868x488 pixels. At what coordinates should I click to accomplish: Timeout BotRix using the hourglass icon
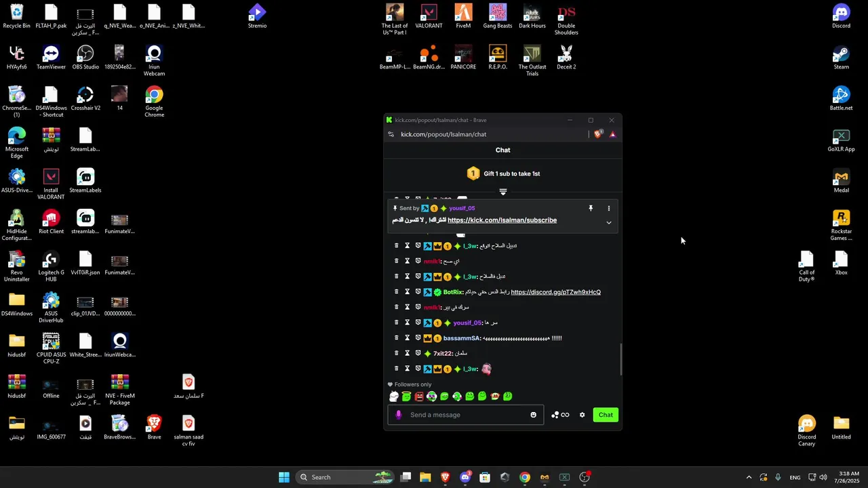[x=407, y=292]
